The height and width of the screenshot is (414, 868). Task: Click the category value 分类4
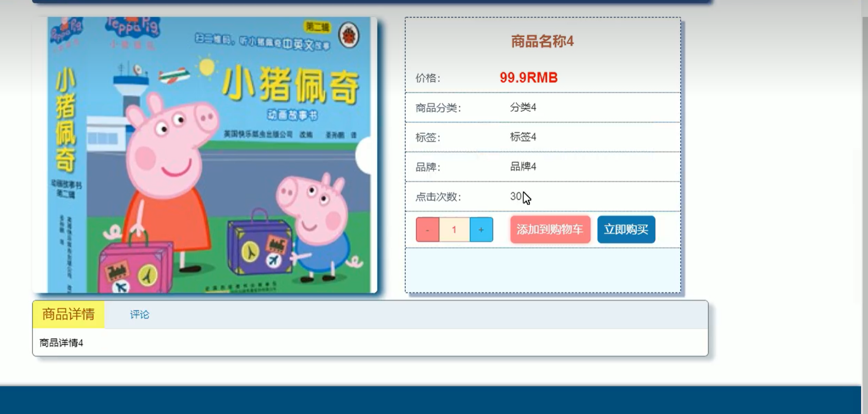[523, 107]
